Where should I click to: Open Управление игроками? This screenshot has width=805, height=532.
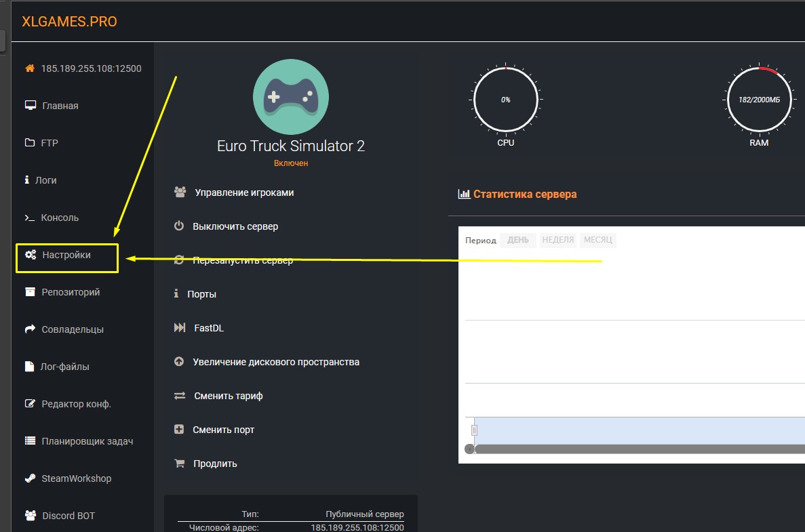pyautogui.click(x=244, y=192)
